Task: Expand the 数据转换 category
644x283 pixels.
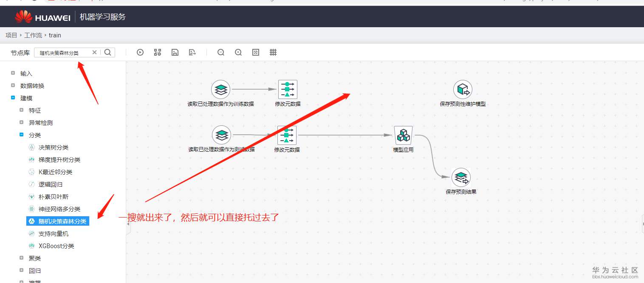Action: click(13, 85)
